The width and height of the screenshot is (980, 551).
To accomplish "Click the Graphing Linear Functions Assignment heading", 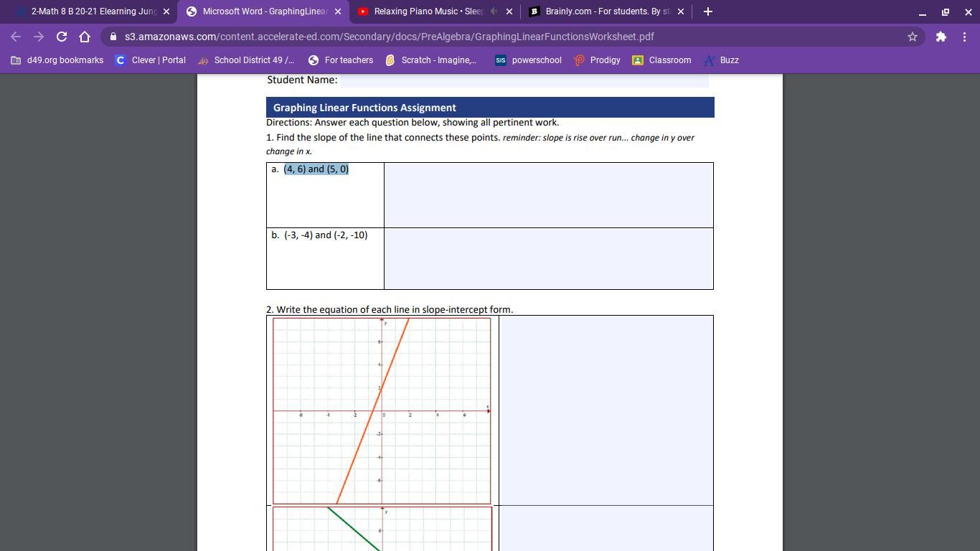I will [x=364, y=108].
